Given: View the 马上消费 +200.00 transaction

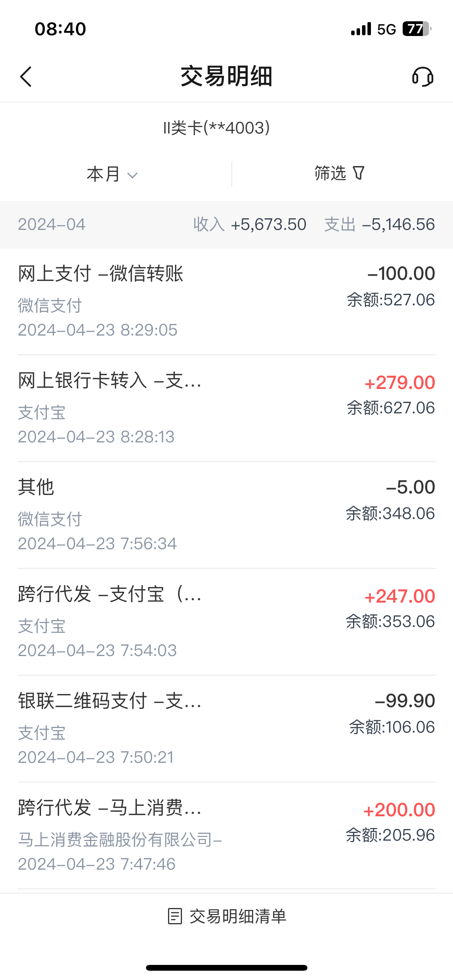Looking at the screenshot, I should click(226, 835).
